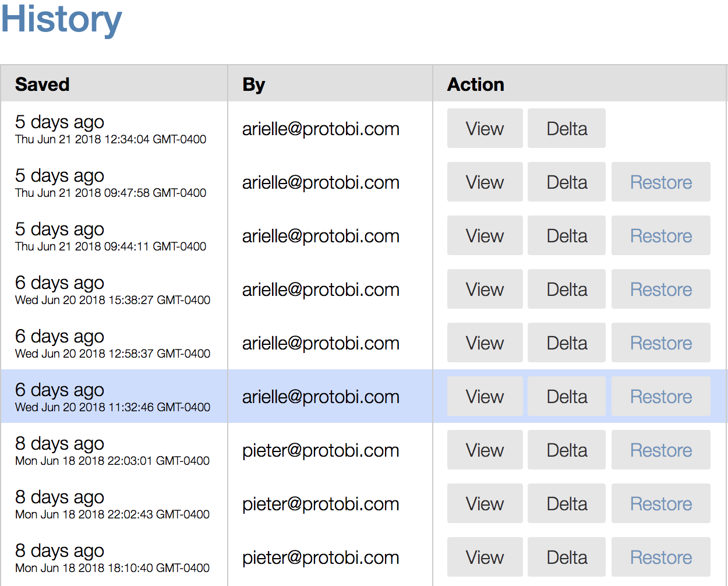This screenshot has height=586, width=728.
Task: Select timestamp "Thu Jun 21 2018 09:47:58 GMT-0400"
Action: click(111, 193)
